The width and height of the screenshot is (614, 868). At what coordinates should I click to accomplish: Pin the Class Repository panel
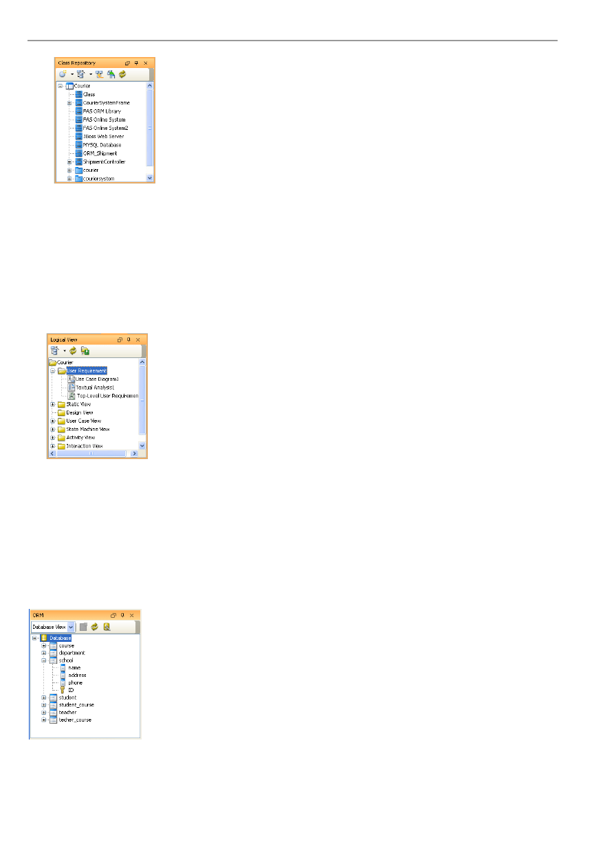pyautogui.click(x=136, y=63)
